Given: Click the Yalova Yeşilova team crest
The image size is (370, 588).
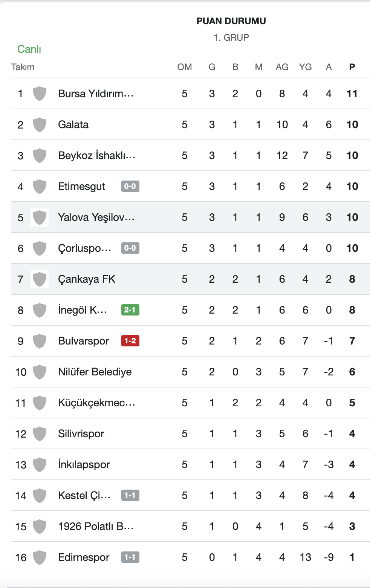Looking at the screenshot, I should (40, 217).
